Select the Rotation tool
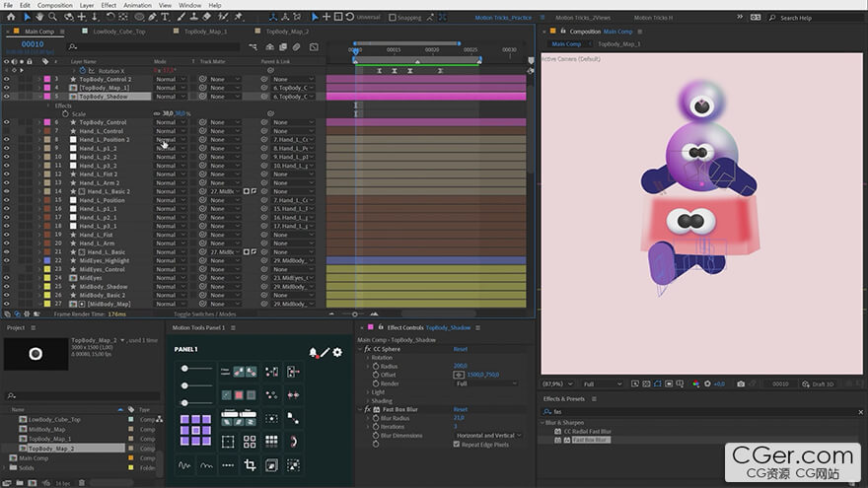868x488 pixels. click(110, 17)
